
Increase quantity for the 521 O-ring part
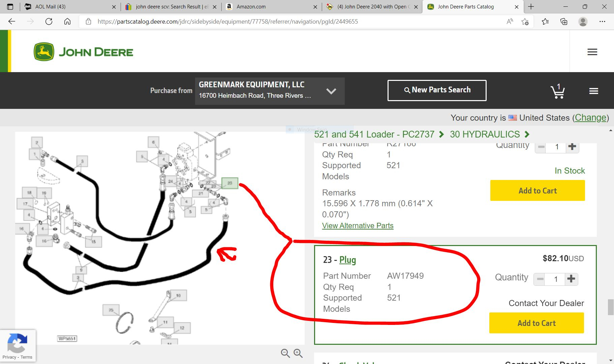[x=572, y=147]
